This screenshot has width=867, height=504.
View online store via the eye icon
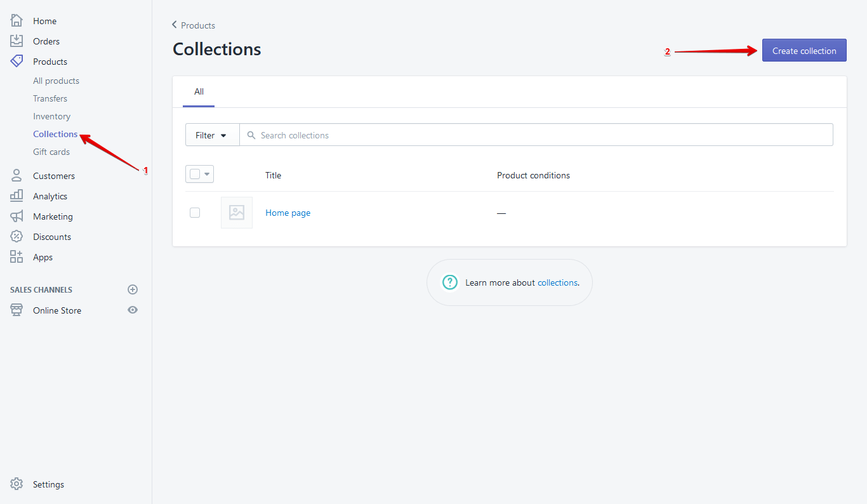tap(133, 310)
